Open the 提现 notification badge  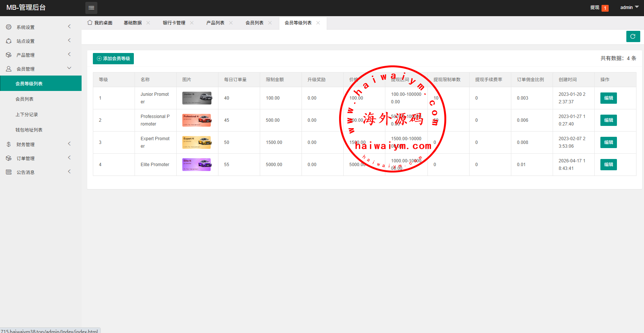tap(605, 8)
